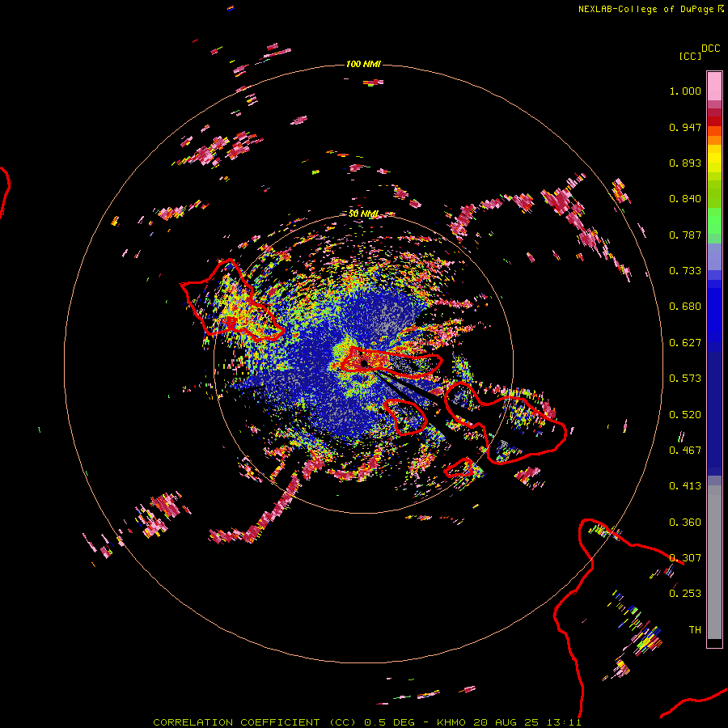Click the 50 NMI range ring label

click(363, 214)
